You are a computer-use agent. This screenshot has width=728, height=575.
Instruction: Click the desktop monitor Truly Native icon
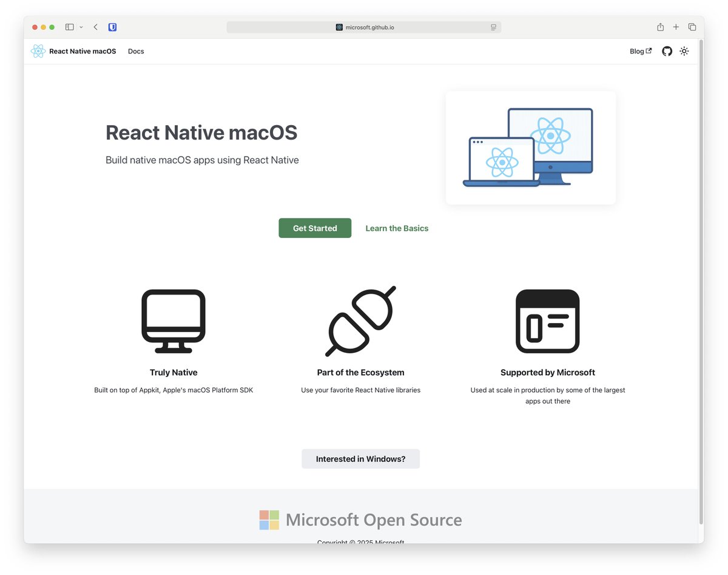(x=174, y=321)
